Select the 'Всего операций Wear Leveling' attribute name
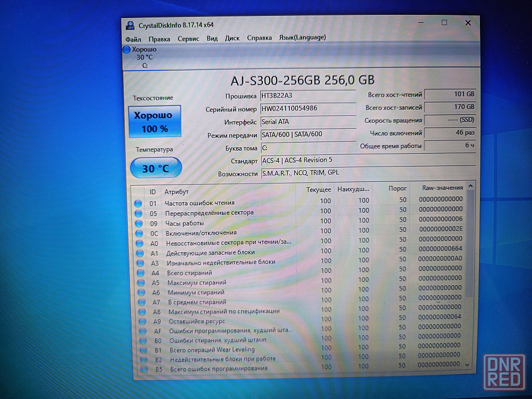Viewport: 532px width, 399px height. (x=212, y=350)
